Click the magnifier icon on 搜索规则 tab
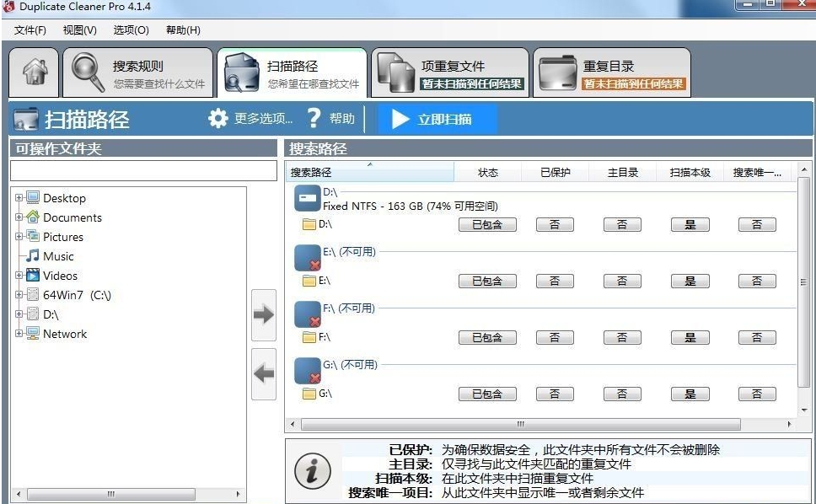816x504 pixels. point(87,72)
